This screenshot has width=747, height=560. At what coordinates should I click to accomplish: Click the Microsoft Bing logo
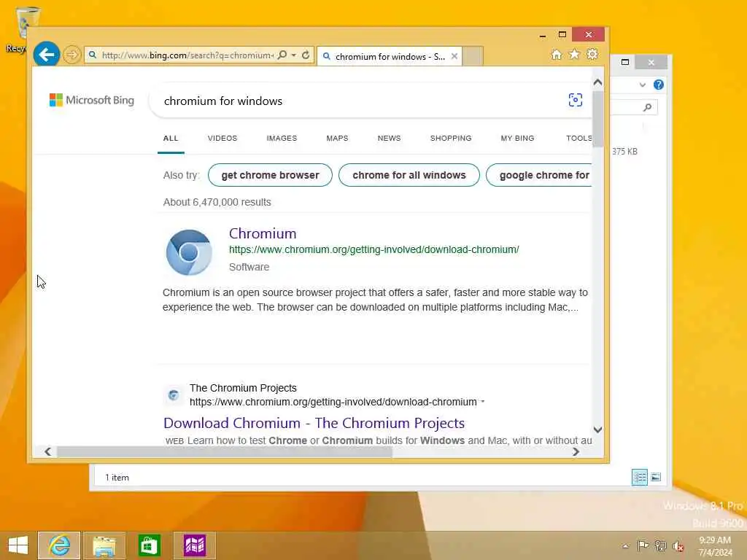(x=92, y=100)
